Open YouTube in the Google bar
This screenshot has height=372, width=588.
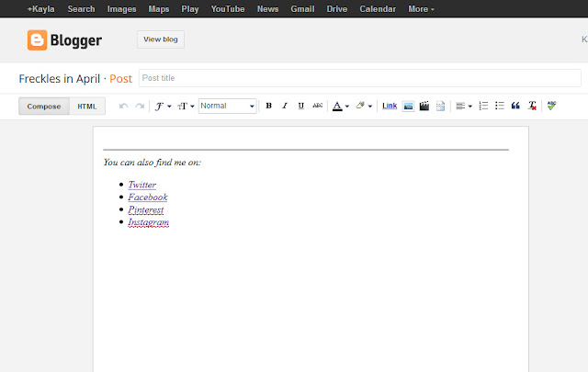[x=228, y=8]
